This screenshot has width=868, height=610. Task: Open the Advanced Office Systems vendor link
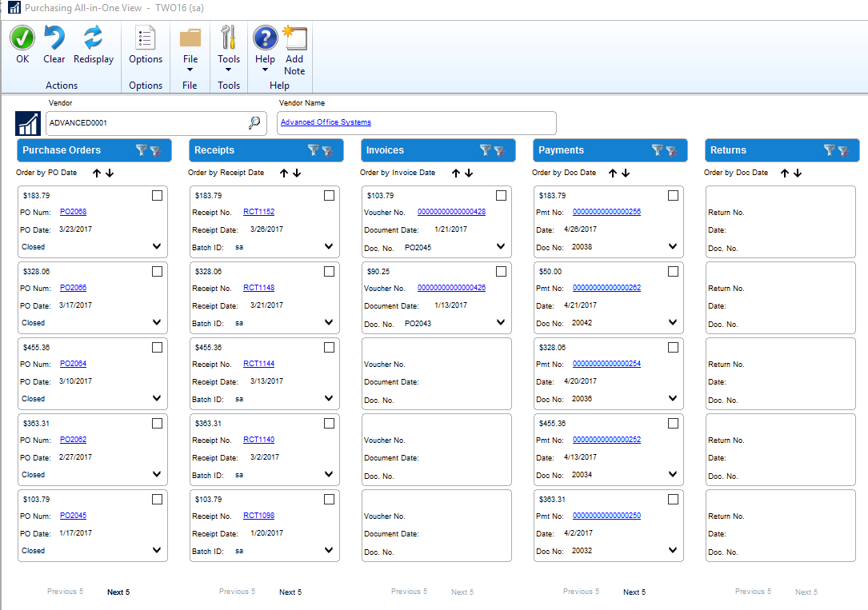(x=326, y=122)
